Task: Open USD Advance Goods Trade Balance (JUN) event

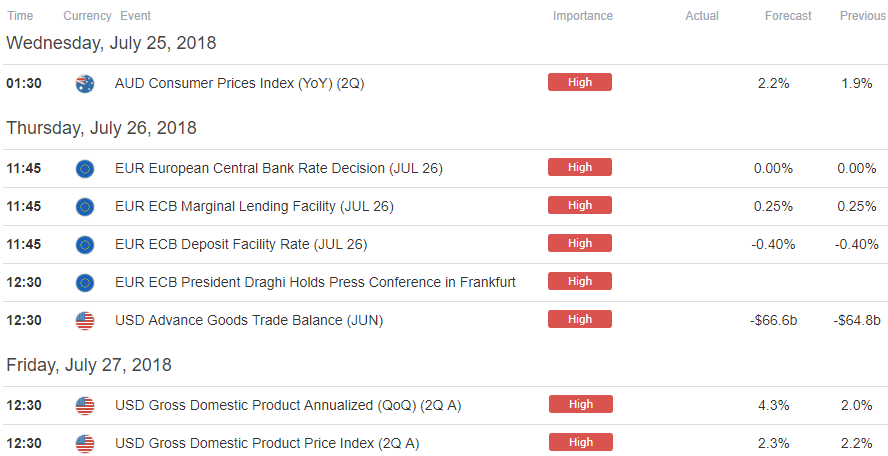Action: (249, 320)
